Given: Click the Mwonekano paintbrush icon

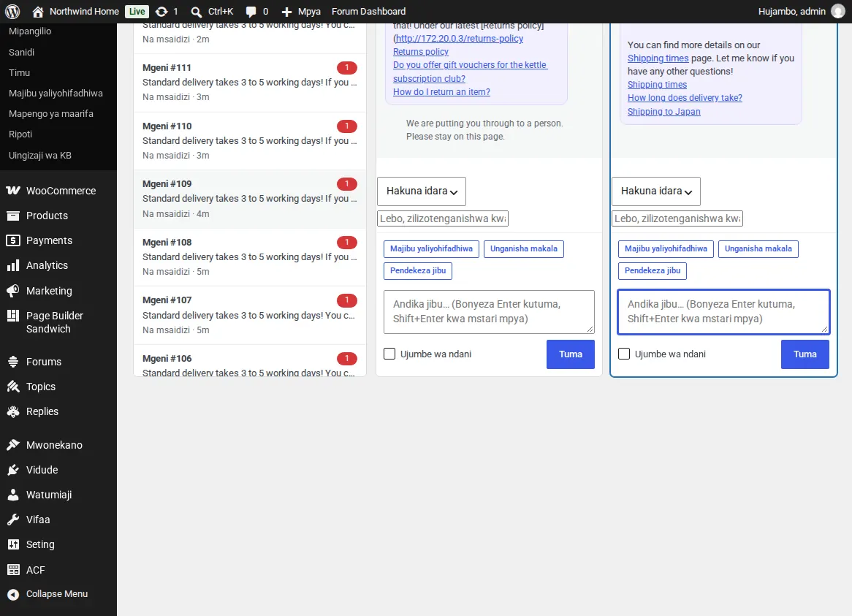Looking at the screenshot, I should tap(13, 445).
